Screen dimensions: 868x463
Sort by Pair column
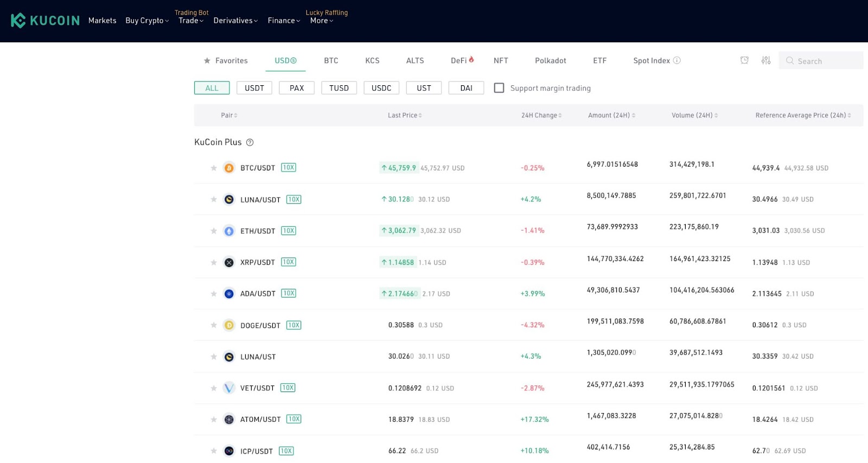pos(229,115)
